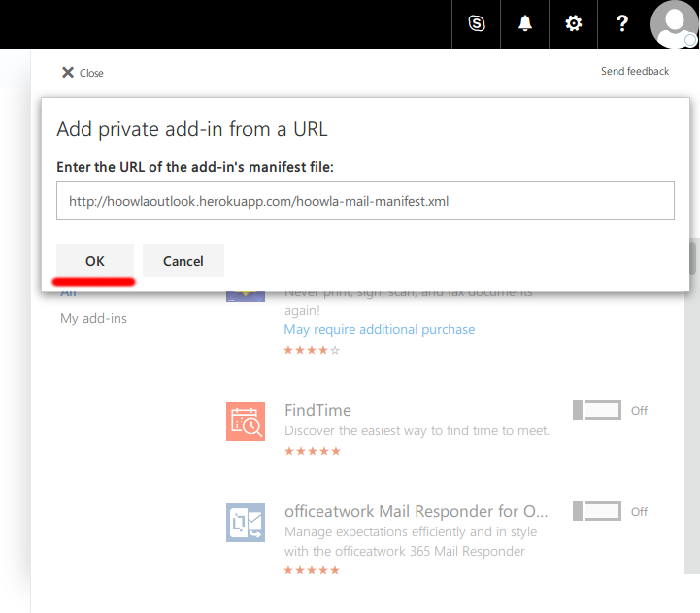Open the FindTime add-in title

pyautogui.click(x=317, y=410)
